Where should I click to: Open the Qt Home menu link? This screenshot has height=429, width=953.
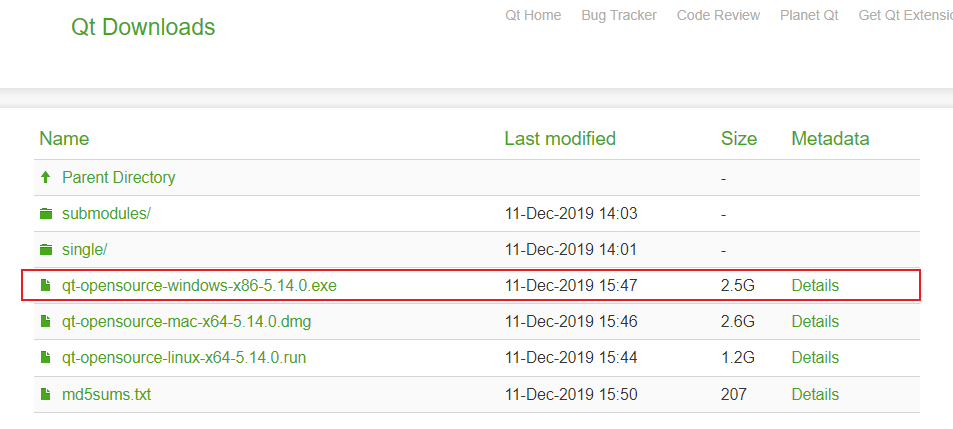(x=533, y=15)
